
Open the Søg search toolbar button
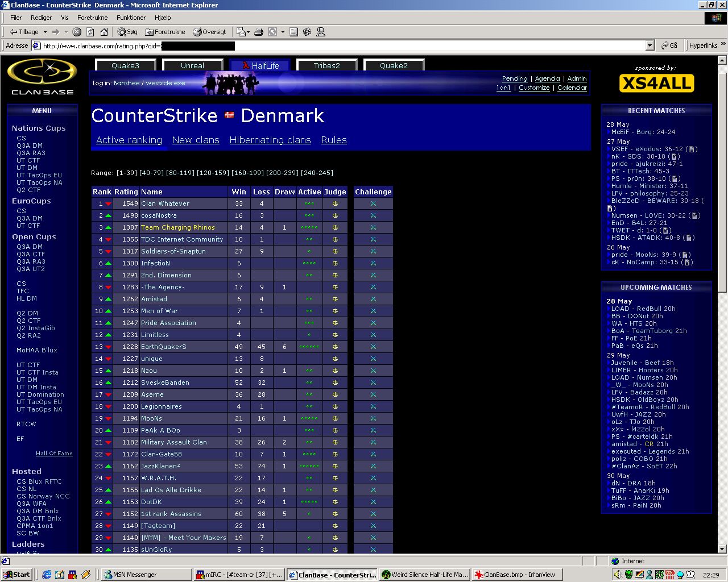point(127,32)
